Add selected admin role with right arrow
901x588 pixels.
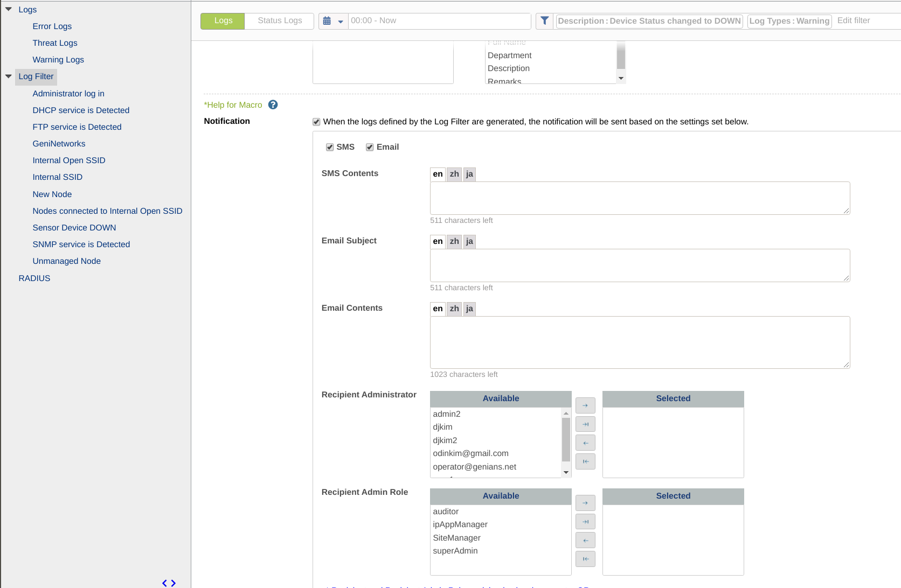[x=585, y=503]
